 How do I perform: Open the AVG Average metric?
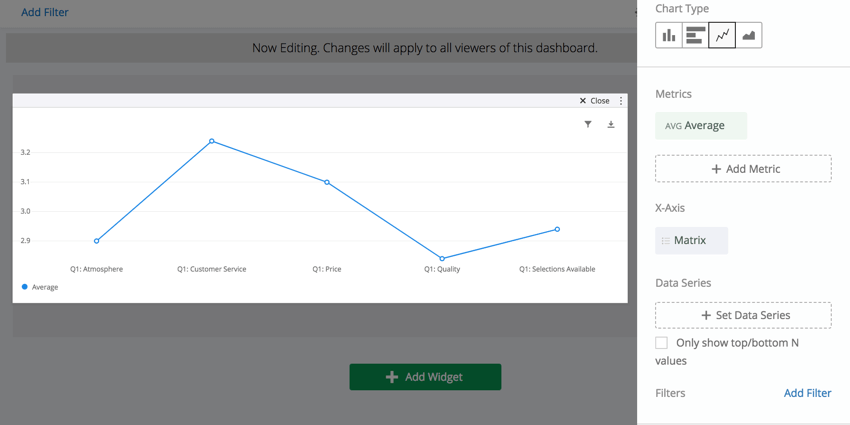point(701,126)
